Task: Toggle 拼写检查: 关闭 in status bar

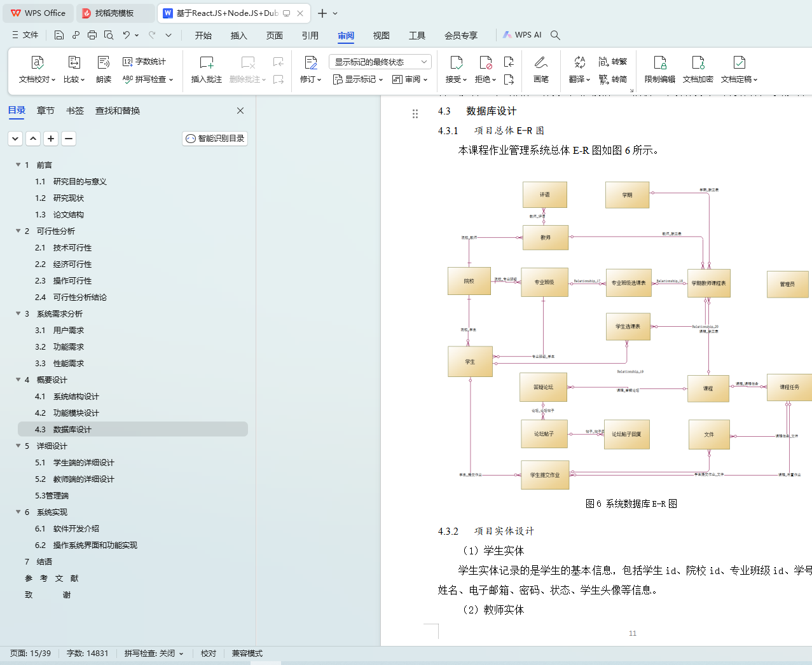Action: [x=154, y=654]
